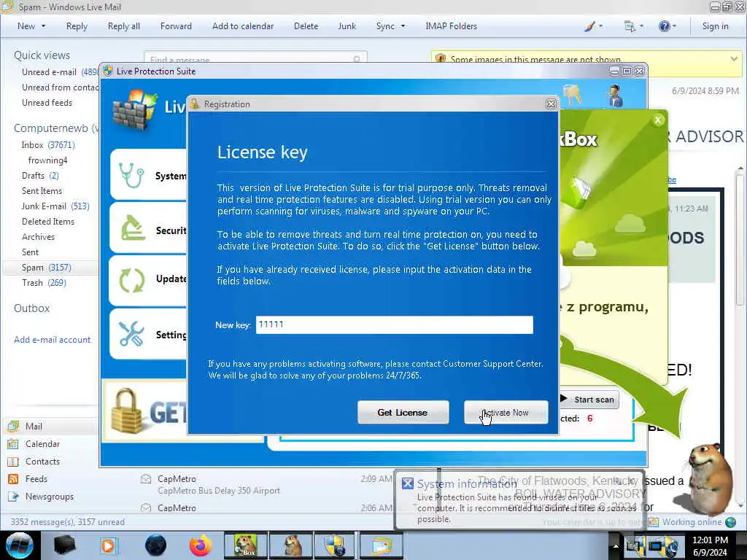The image size is (747, 560).
Task: Click Start scan button in Live Protection Suite
Action: (x=589, y=400)
